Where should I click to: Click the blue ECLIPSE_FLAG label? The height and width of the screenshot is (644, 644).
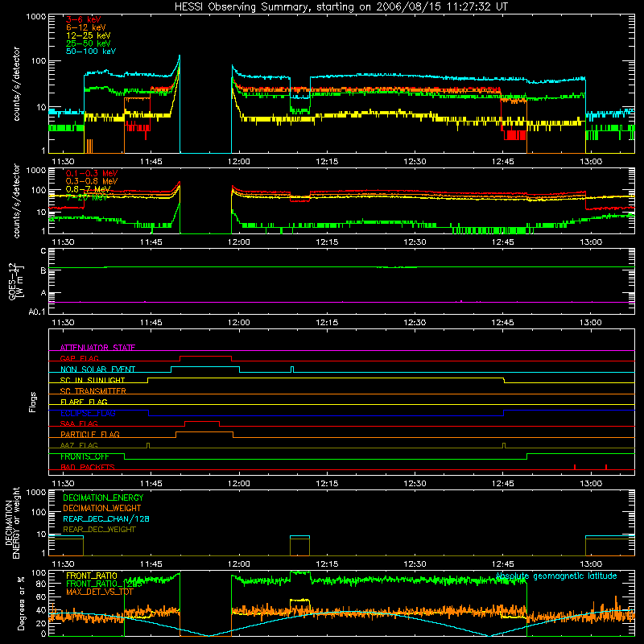click(88, 413)
